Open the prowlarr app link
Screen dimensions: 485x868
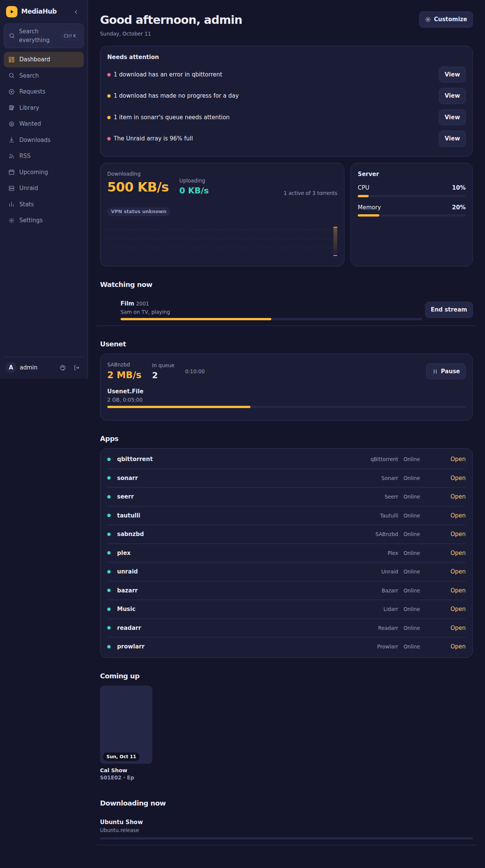pos(458,647)
